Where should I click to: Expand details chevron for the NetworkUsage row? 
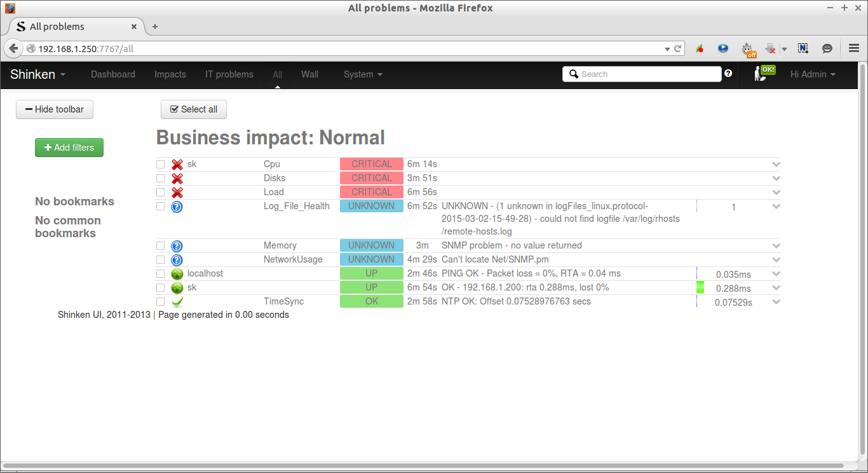point(776,260)
